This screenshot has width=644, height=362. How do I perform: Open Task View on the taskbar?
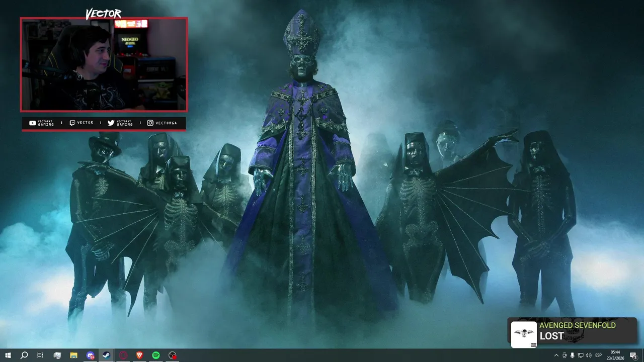coord(40,355)
